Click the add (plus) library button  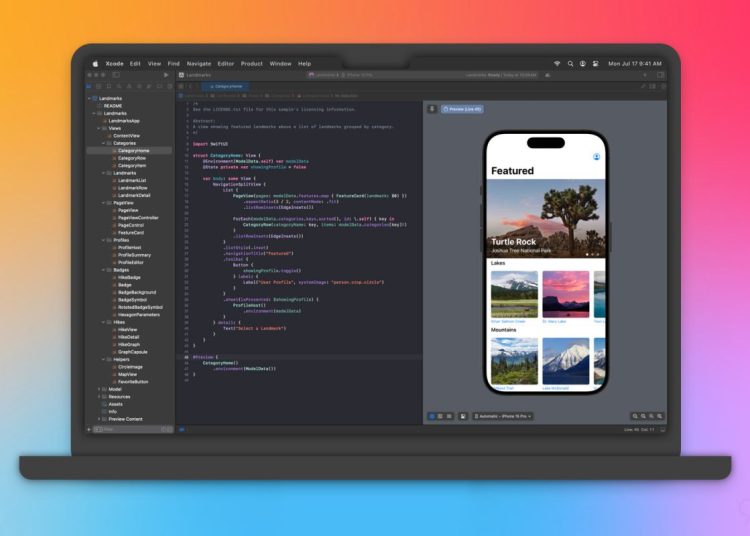[647, 75]
